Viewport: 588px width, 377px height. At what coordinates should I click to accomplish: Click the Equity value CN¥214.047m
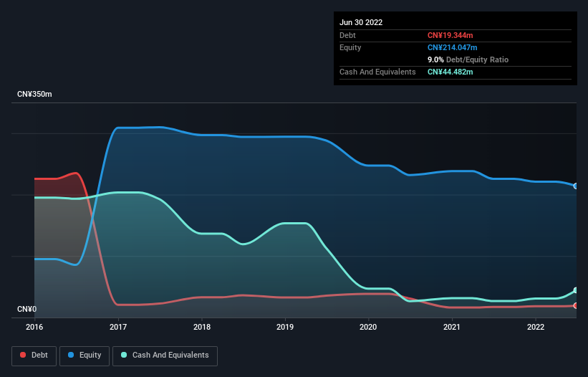click(452, 47)
